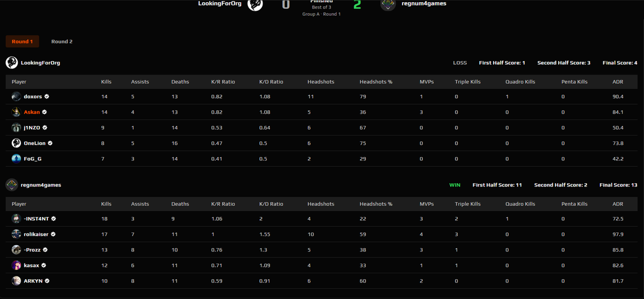Click OneLion player avatar
This screenshot has width=644, height=299.
(x=17, y=143)
